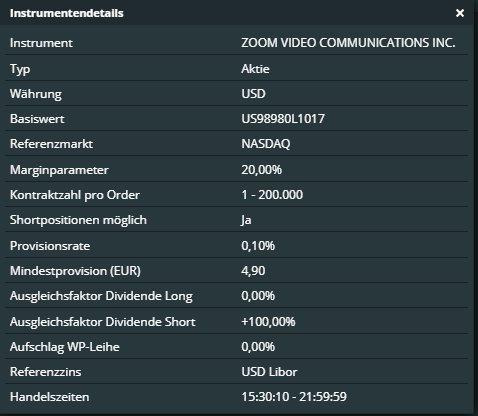This screenshot has width=478, height=416.
Task: Close the Instrumentendetails dialog
Action: coord(460,13)
